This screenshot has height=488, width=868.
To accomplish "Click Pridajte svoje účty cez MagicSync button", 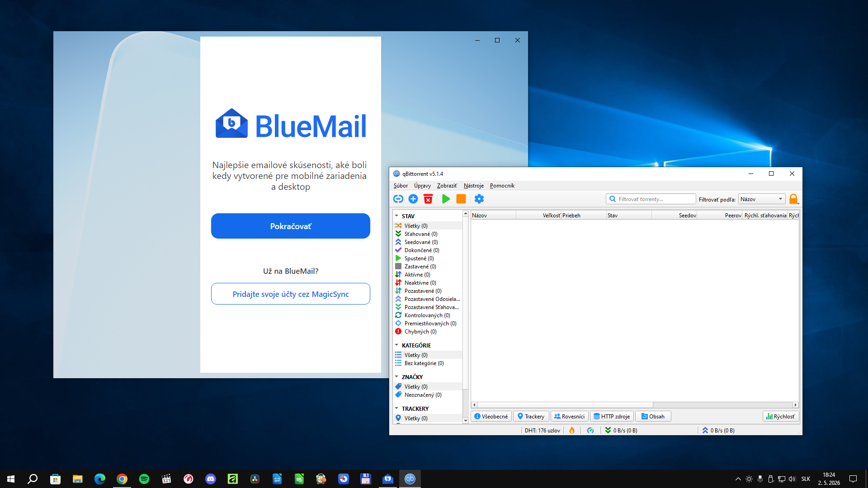I will pyautogui.click(x=291, y=294).
